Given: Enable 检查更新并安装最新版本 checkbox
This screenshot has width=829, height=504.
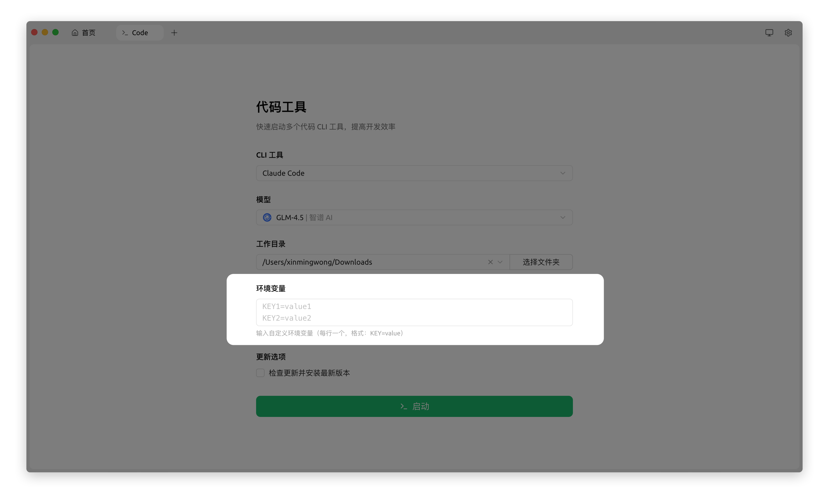Looking at the screenshot, I should pos(260,373).
